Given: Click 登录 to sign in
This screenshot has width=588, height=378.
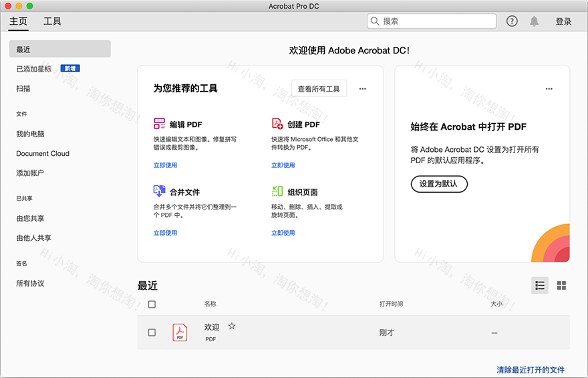Looking at the screenshot, I should coord(563,21).
